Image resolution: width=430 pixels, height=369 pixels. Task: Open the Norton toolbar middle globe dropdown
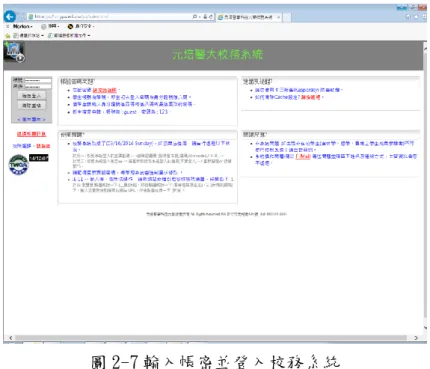tap(50, 26)
